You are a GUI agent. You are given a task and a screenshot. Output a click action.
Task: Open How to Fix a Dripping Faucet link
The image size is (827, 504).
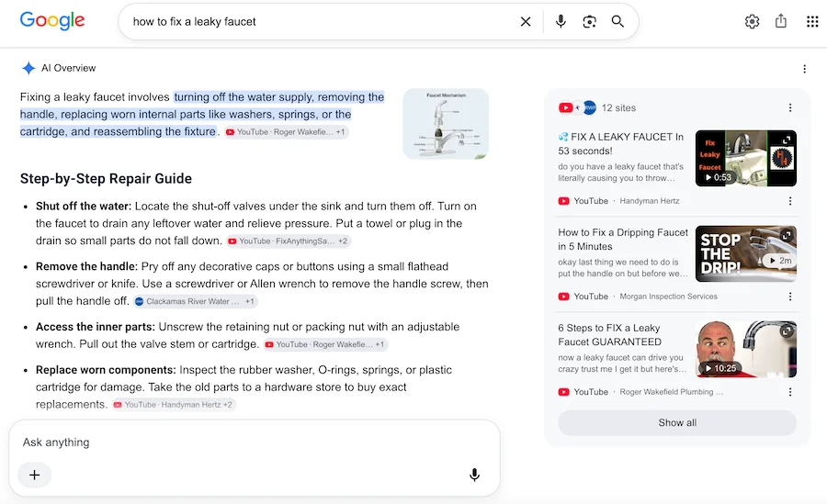point(623,240)
